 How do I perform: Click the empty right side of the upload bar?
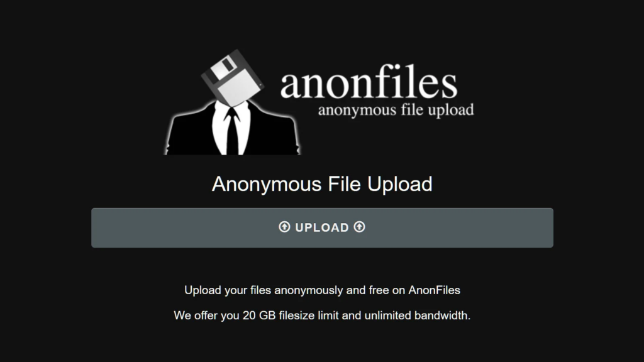[459, 228]
